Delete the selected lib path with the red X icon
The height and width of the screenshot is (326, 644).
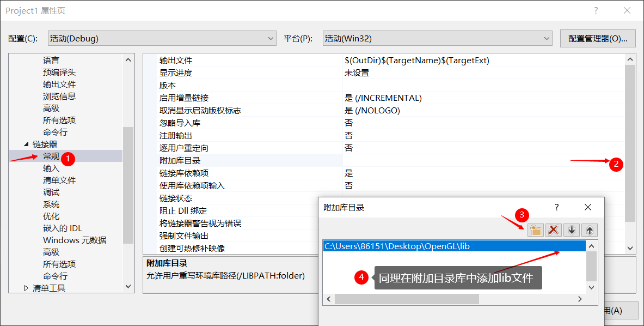[554, 230]
